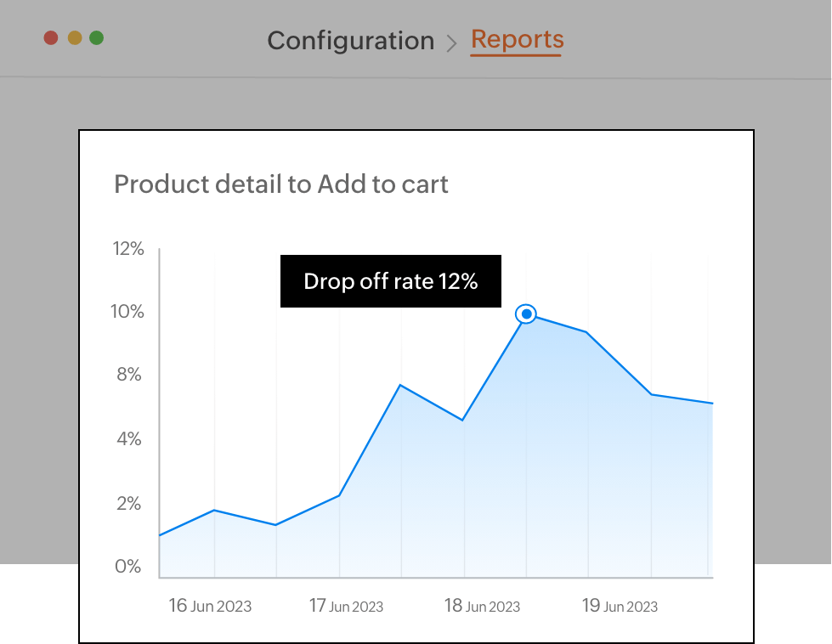Click the yellow minimize window button

point(74,38)
